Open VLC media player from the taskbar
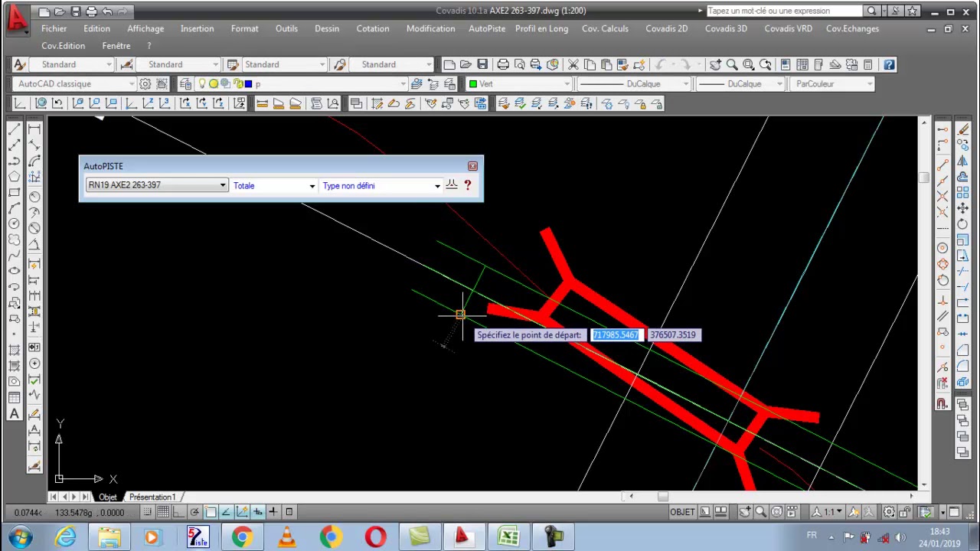 (286, 536)
